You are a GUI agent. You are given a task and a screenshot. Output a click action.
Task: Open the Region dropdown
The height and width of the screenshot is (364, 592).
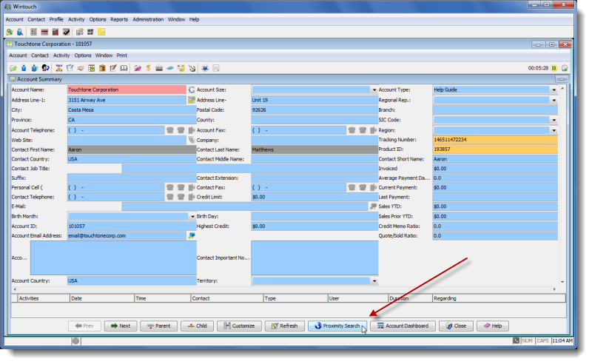click(x=554, y=130)
